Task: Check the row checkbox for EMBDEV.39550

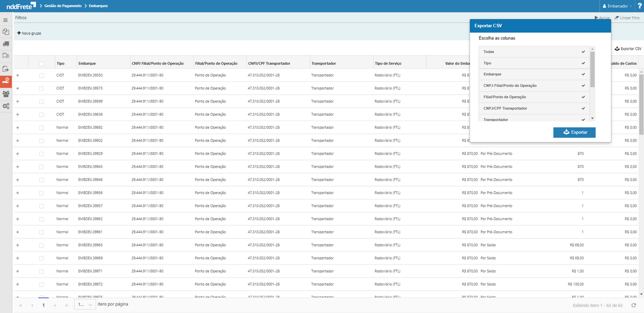Action: (42, 76)
